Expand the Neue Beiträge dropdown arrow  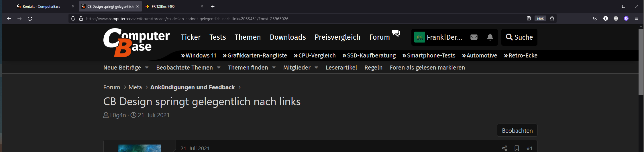[x=147, y=68]
